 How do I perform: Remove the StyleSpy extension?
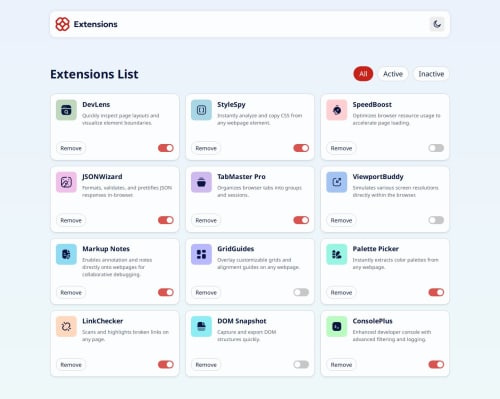coord(206,148)
